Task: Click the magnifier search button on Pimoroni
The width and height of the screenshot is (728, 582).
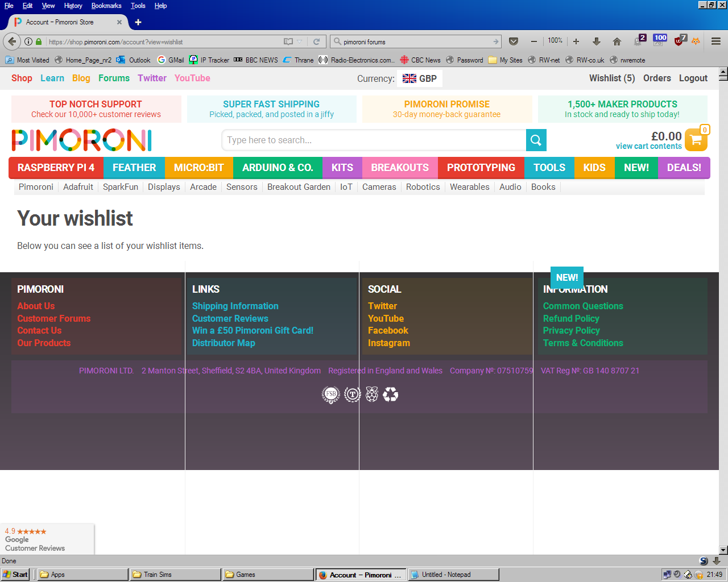Action: 536,140
